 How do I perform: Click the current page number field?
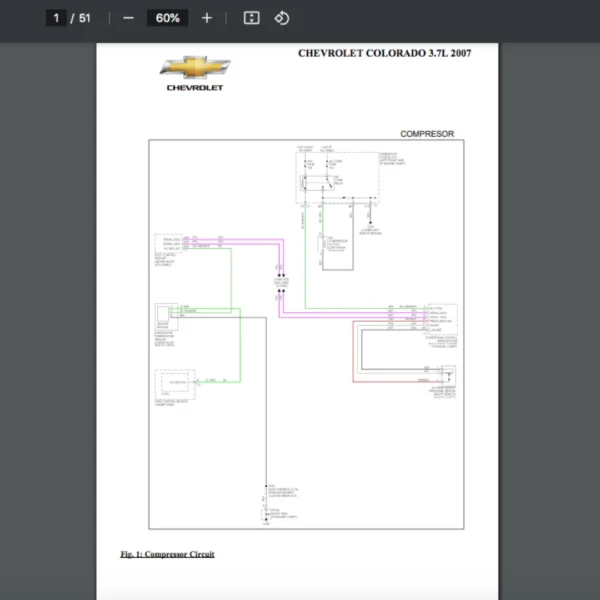tap(56, 18)
